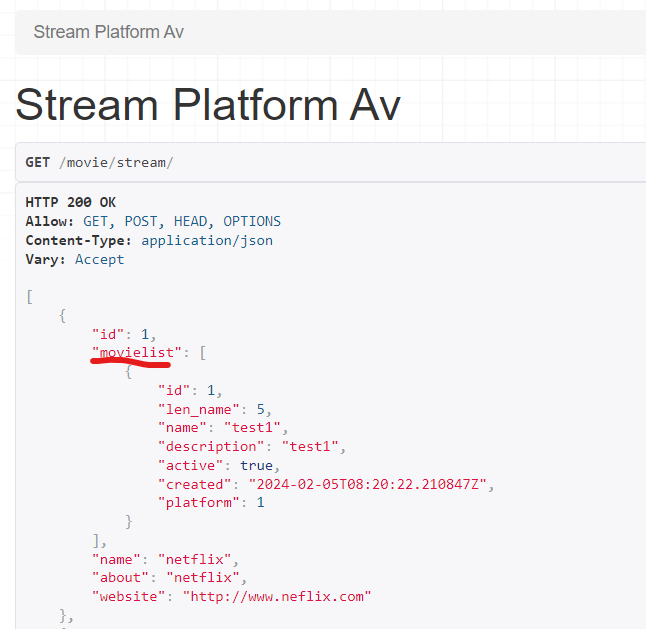Select the "len_name" key
Viewport: 646px width, 629px height.
tap(199, 409)
